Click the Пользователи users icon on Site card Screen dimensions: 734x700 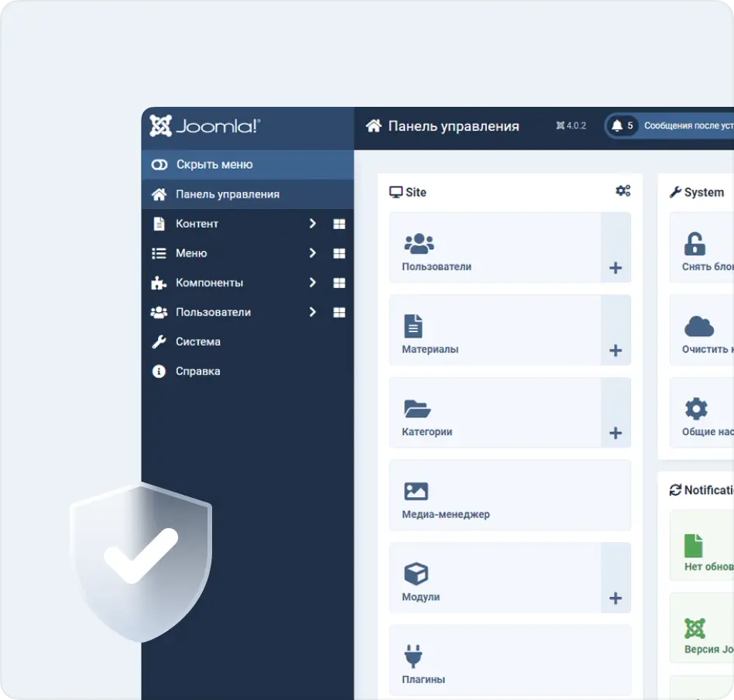tap(419, 242)
